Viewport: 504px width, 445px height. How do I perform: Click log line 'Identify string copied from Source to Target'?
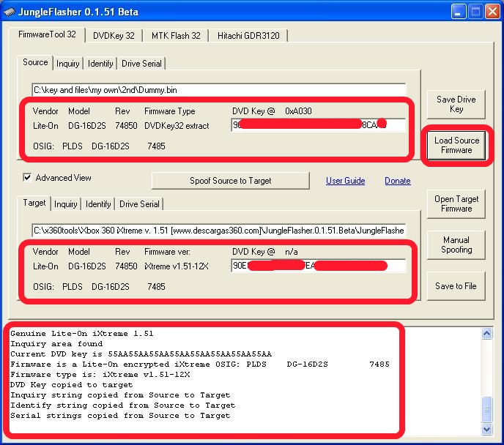123,405
